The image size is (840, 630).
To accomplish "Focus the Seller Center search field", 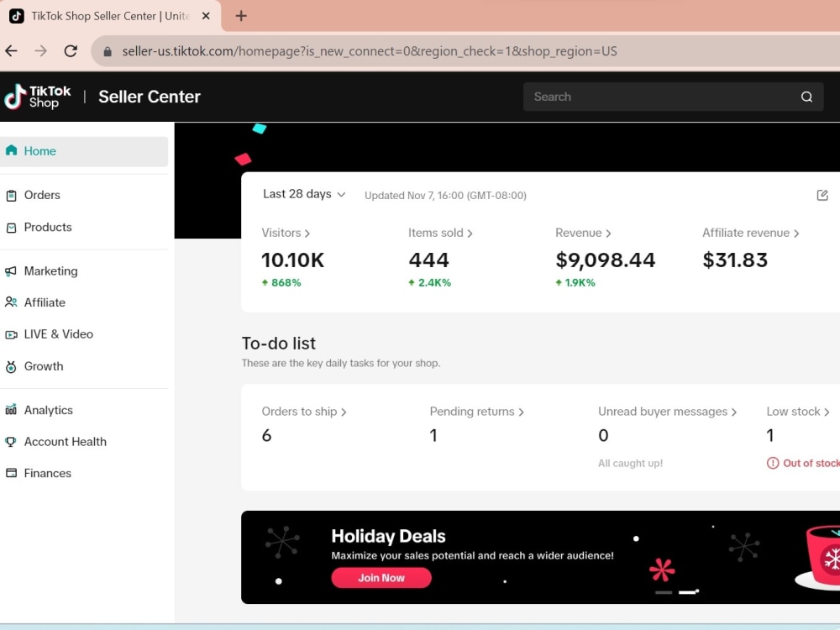I will (x=674, y=97).
